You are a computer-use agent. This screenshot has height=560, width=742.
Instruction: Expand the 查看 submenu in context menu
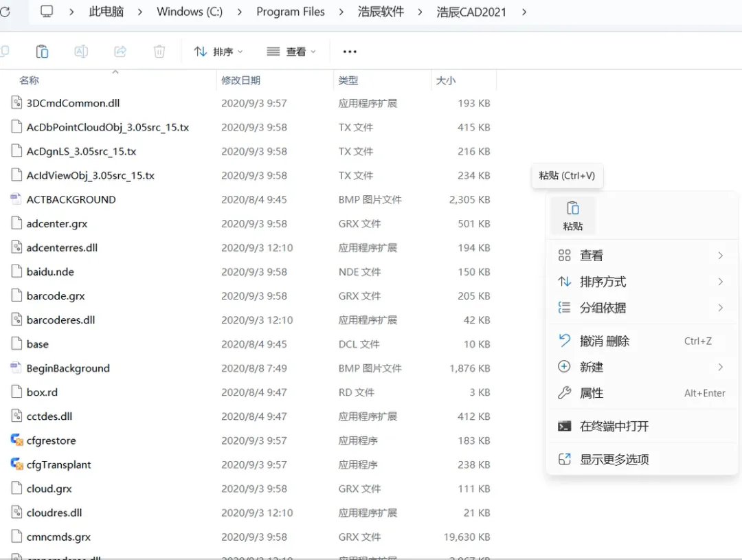(x=720, y=256)
